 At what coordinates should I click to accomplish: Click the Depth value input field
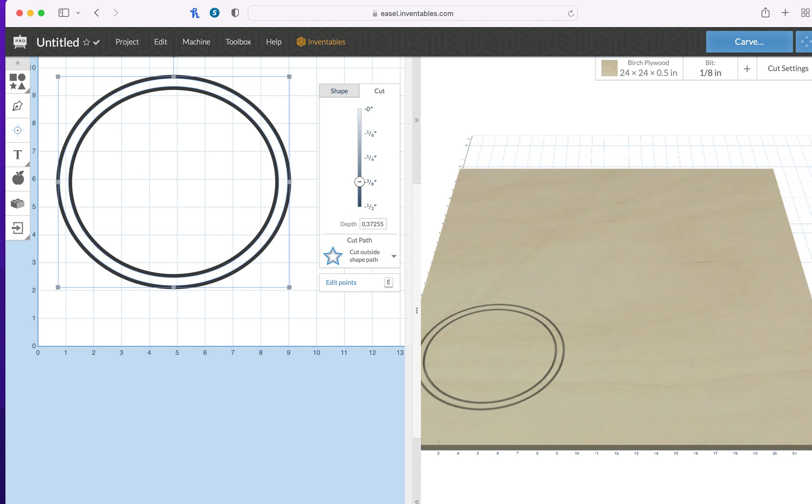tap(372, 224)
